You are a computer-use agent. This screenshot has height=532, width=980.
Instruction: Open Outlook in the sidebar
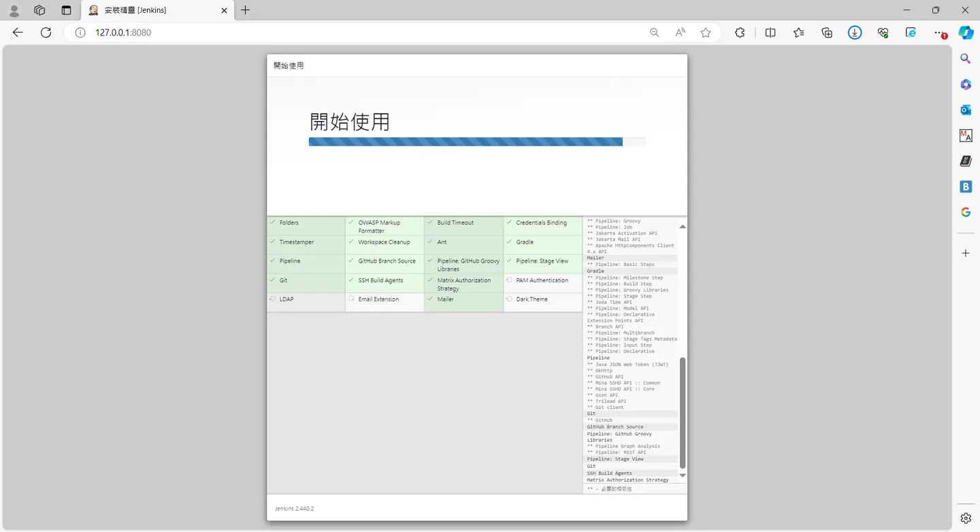click(x=966, y=110)
